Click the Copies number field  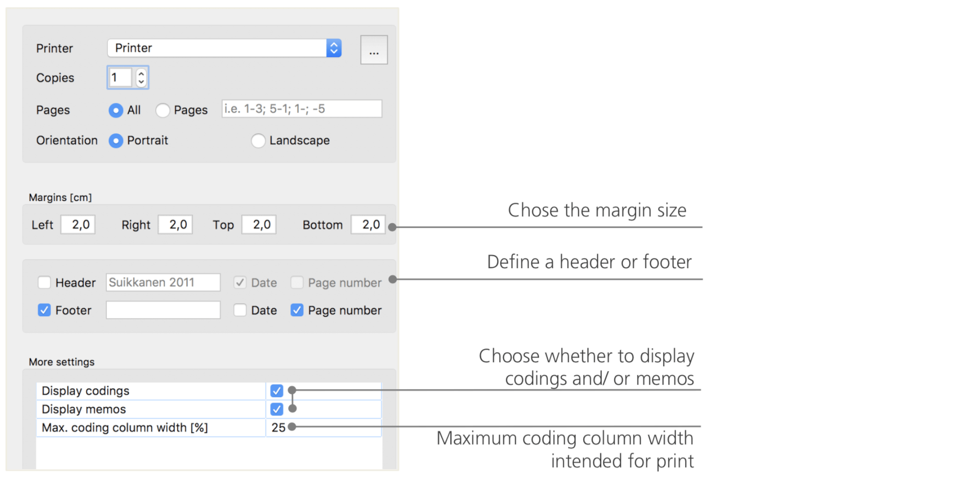pos(121,77)
